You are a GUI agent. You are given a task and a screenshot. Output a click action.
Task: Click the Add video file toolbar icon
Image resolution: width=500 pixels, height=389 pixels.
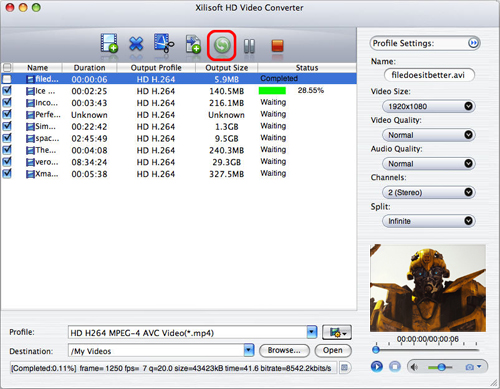point(109,43)
